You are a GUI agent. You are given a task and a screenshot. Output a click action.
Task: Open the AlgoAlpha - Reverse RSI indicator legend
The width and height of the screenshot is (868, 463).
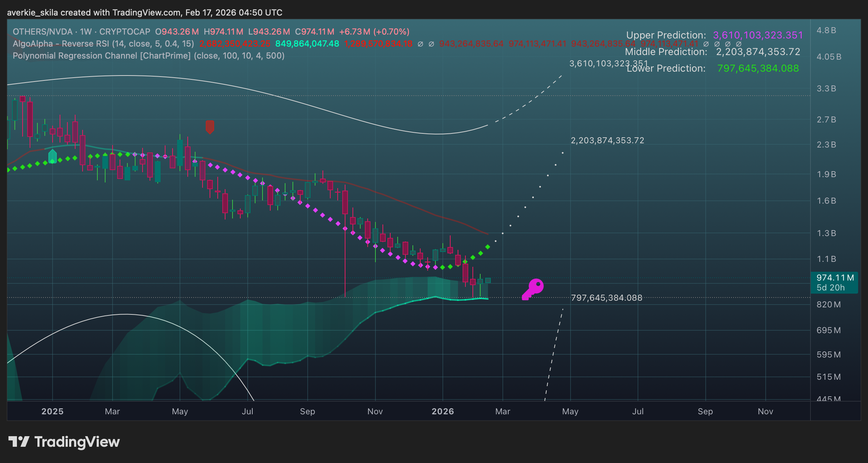[103, 44]
